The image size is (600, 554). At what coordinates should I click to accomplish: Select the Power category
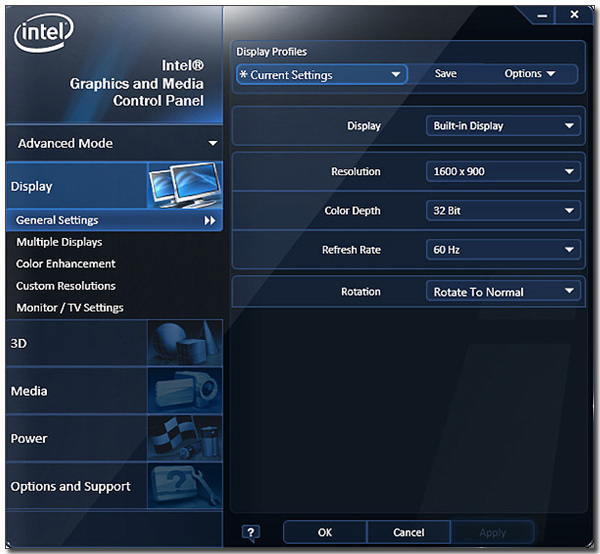114,438
